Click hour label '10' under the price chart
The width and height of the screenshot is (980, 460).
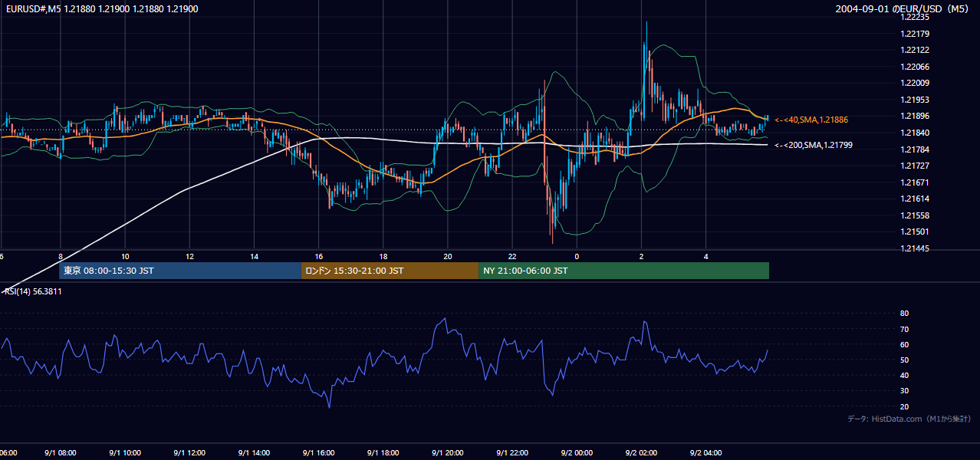(125, 257)
